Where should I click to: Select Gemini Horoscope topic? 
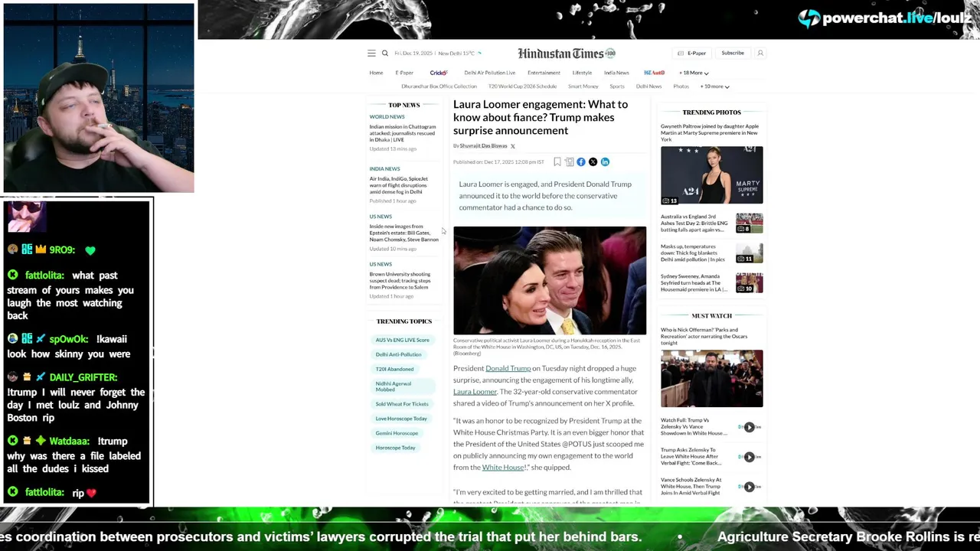(x=397, y=433)
